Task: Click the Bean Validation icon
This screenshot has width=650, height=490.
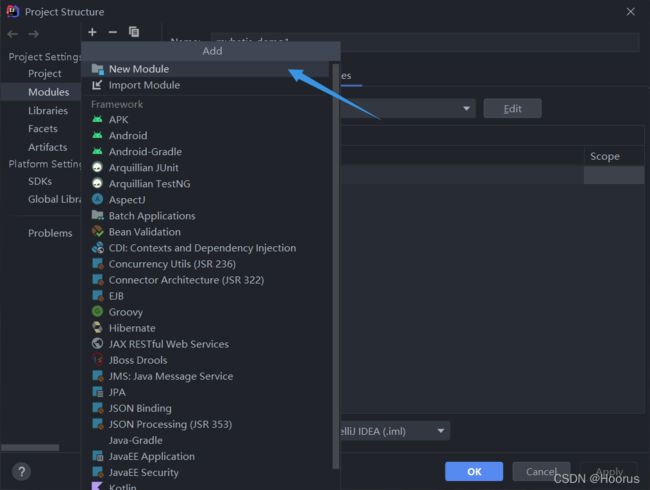Action: tap(97, 231)
